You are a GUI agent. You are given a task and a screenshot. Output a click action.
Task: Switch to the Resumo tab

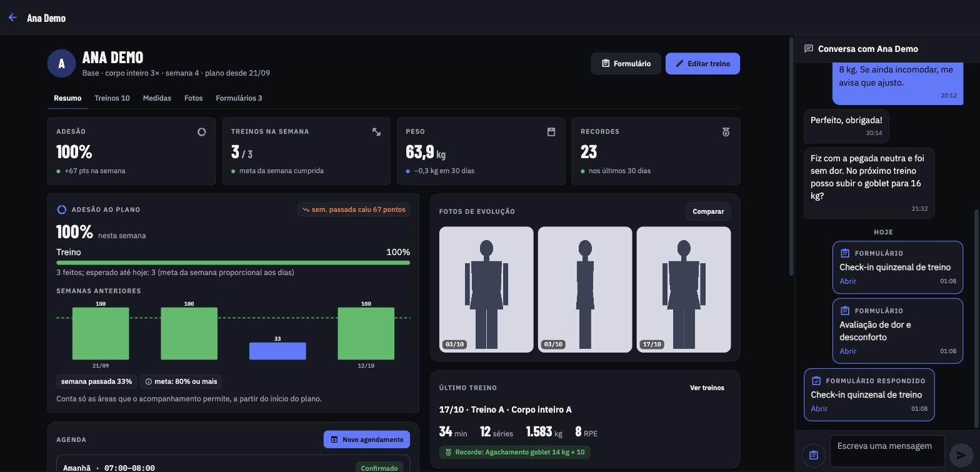[x=67, y=98]
